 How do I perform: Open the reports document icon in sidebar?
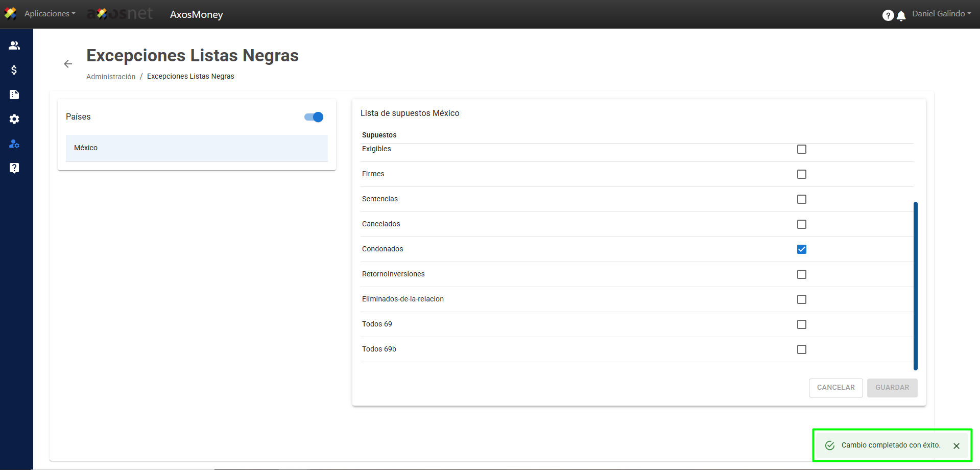coord(14,95)
